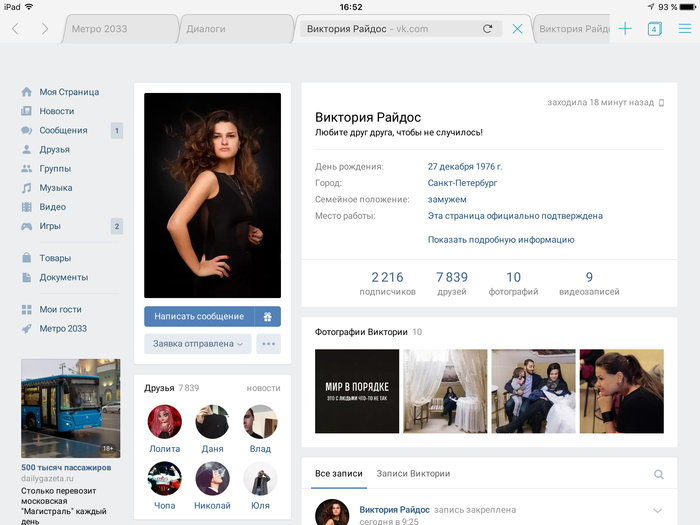Select the Записи Виктории tab
This screenshot has width=700, height=525.
[x=412, y=473]
